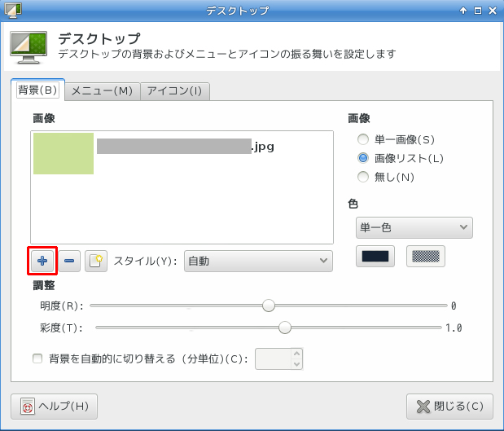Enable automatic background switching checkbox
Screen dimensions: 504x431
coord(37,358)
